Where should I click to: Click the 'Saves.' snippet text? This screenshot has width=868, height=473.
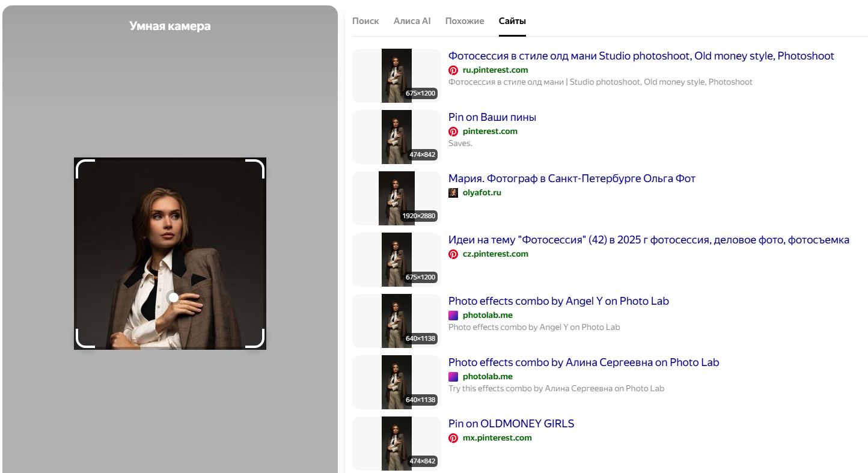(x=460, y=144)
